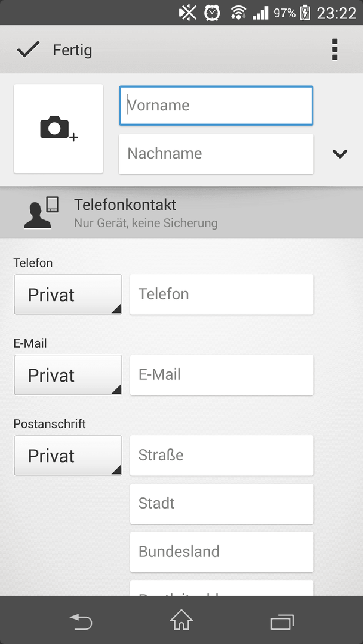The height and width of the screenshot is (644, 363).
Task: Tap the Fertig done button text
Action: coord(72,51)
